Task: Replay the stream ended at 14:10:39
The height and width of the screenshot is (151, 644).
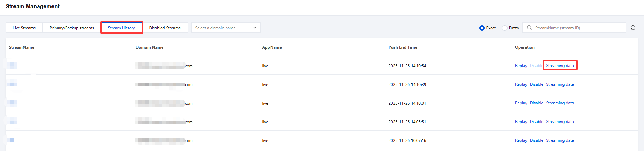Action: click(x=521, y=84)
